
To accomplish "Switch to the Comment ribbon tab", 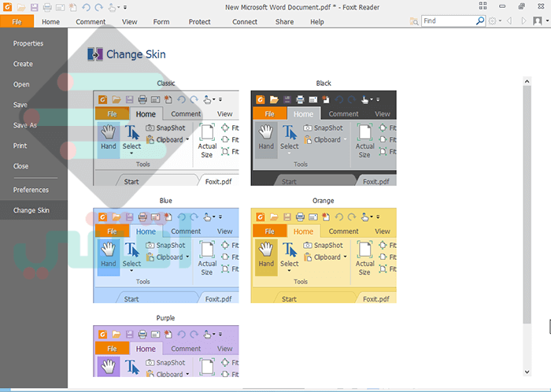I will 91,22.
